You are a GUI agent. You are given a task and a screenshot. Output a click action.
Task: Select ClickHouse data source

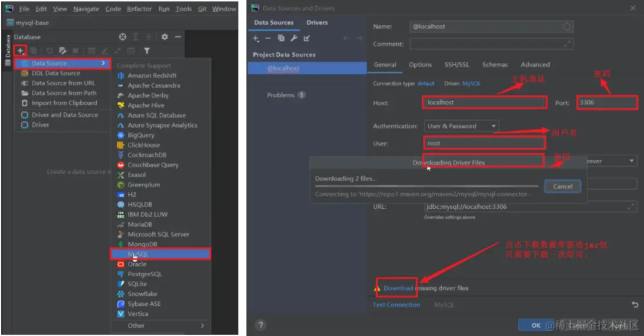coord(161,145)
